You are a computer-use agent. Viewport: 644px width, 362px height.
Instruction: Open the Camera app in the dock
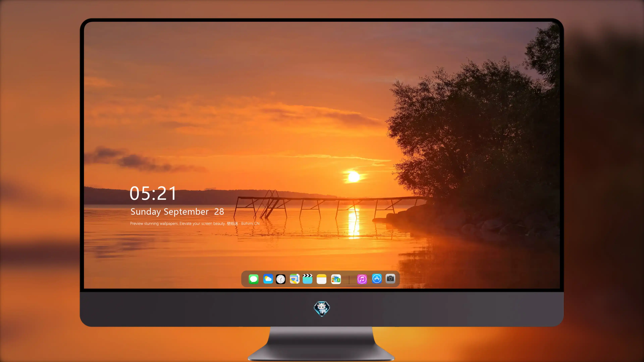pos(390,279)
